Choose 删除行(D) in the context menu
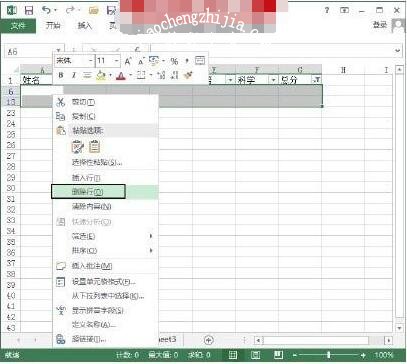The height and width of the screenshot is (364, 407). (105, 192)
